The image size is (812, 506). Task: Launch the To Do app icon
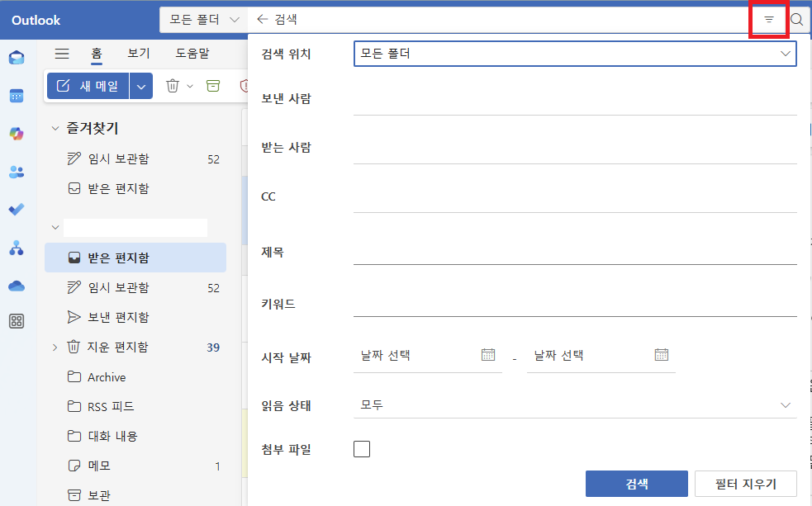[17, 210]
